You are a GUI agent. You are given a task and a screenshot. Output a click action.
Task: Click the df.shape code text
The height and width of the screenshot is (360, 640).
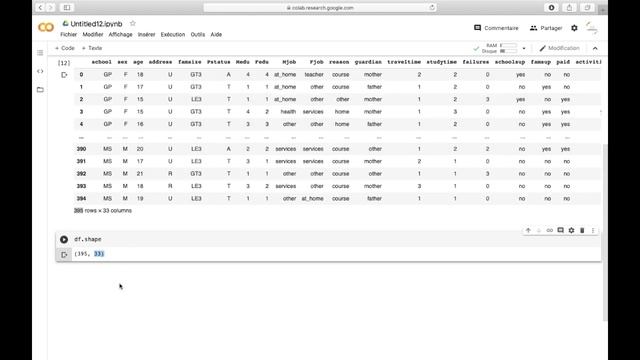tap(88, 239)
